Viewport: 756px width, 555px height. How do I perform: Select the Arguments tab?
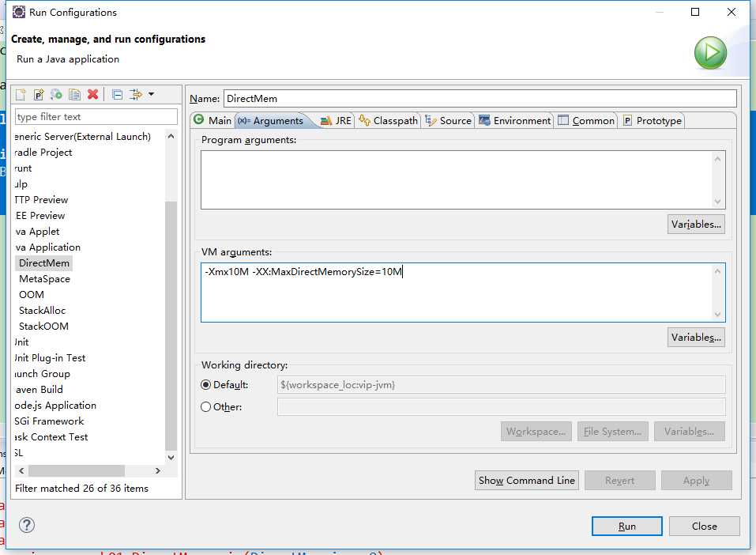[x=271, y=121]
